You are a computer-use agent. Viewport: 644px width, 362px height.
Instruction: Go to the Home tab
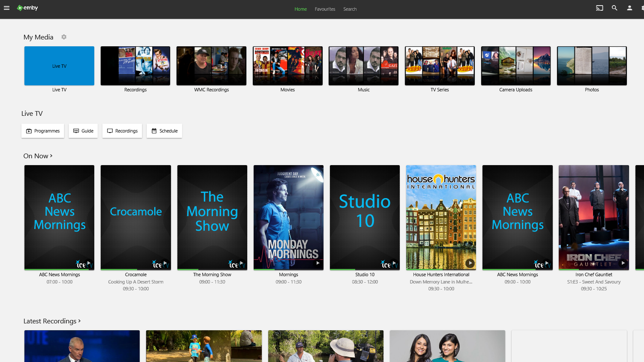tap(300, 9)
